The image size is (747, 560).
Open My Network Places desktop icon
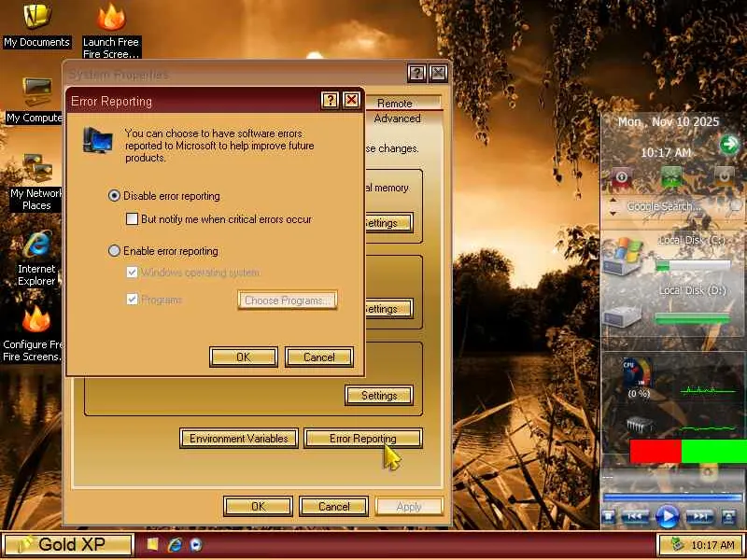point(36,182)
